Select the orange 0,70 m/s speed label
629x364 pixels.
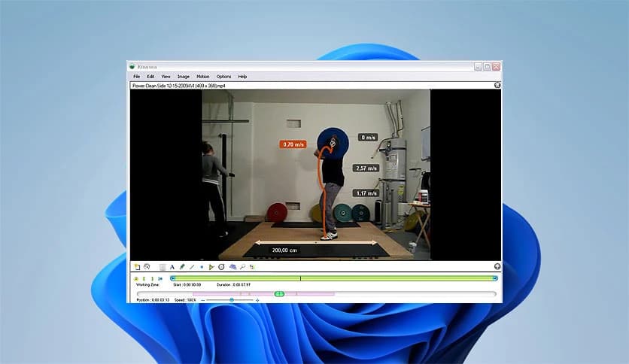(x=293, y=144)
